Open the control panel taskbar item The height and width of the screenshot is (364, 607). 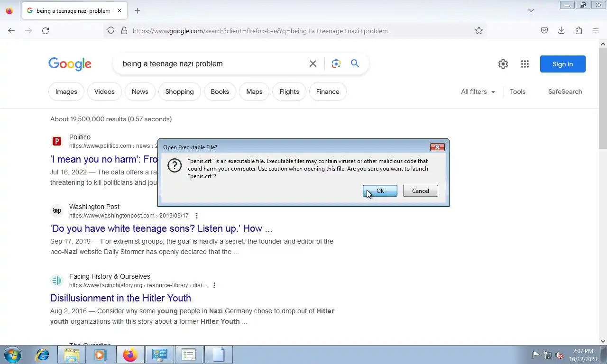[159, 355]
